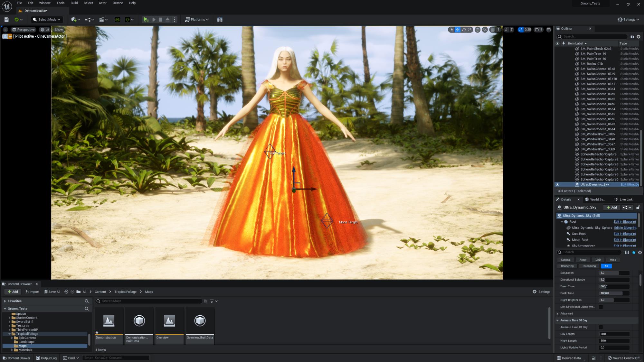Click the Night Brightness value slider
The height and width of the screenshot is (362, 644).
pyautogui.click(x=614, y=300)
